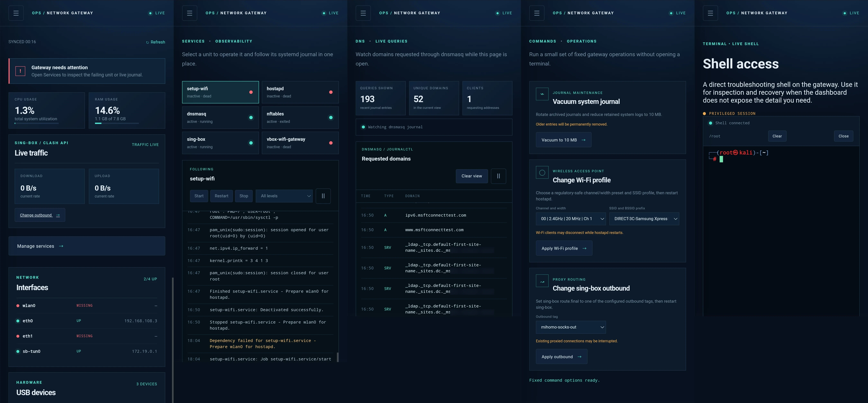868x403 pixels.
Task: Click the www.msftconnecttest.com domain row
Action: [x=434, y=230]
